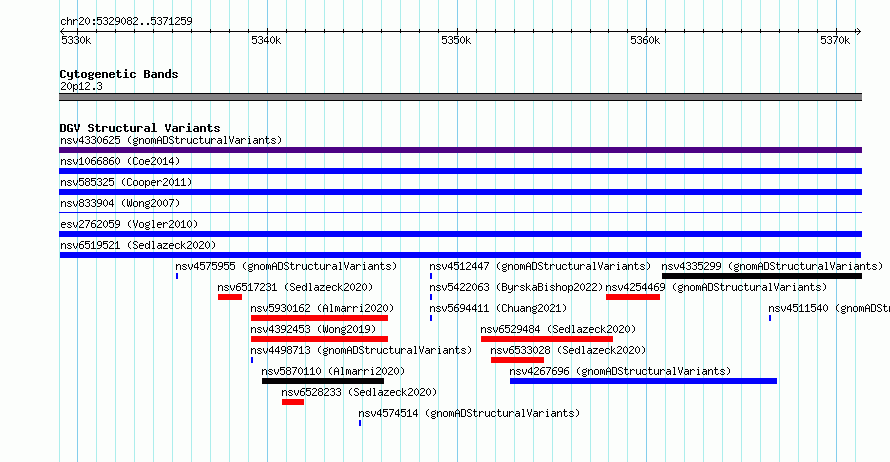
Task: Select nsv5422063 (ByrskaBishop2022) label
Action: pyautogui.click(x=516, y=287)
